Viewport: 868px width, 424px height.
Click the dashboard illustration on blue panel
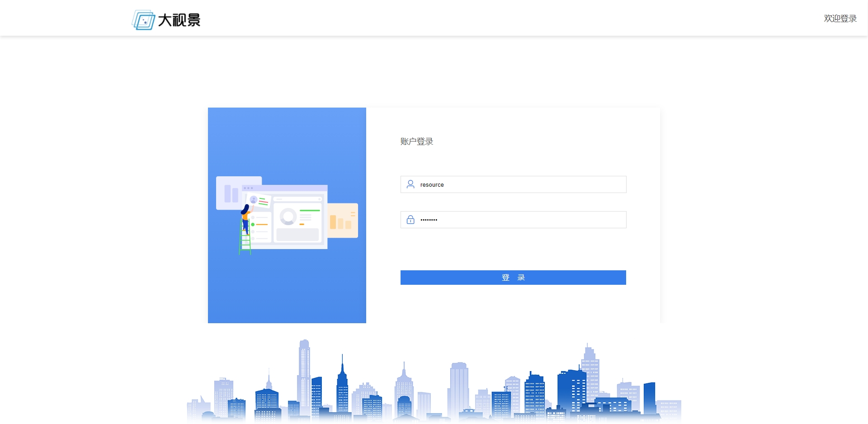287,215
